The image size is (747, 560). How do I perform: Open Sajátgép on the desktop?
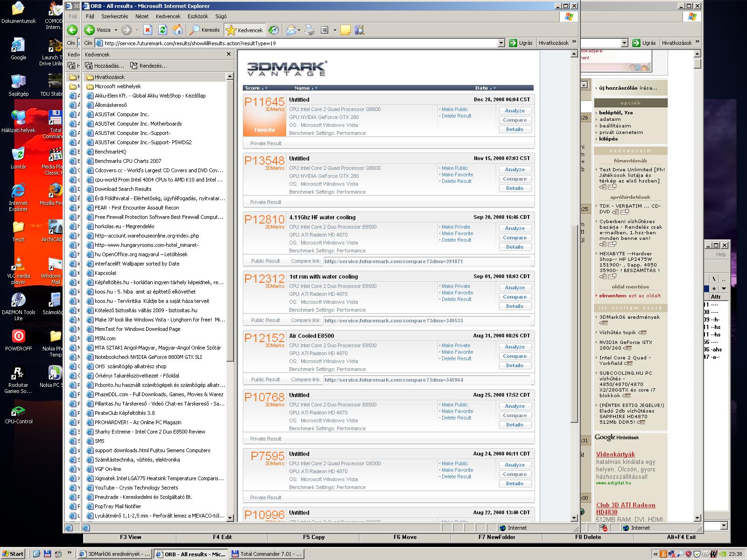pyautogui.click(x=18, y=85)
